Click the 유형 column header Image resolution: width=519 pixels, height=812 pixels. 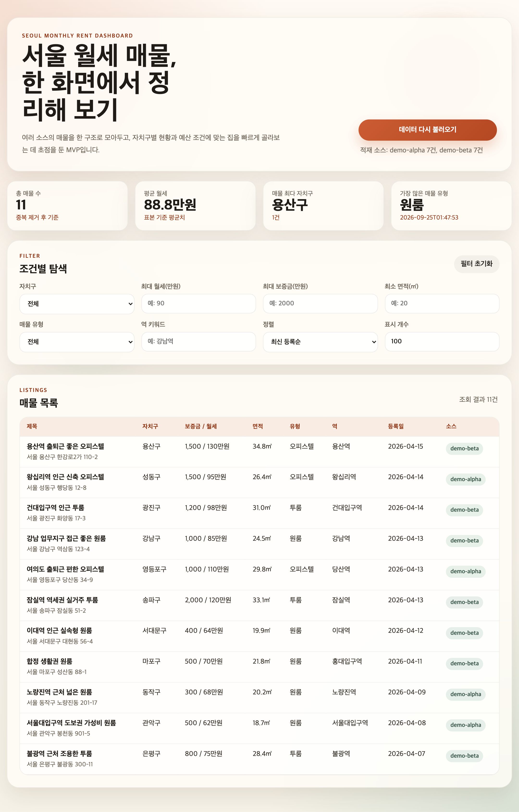point(295,426)
